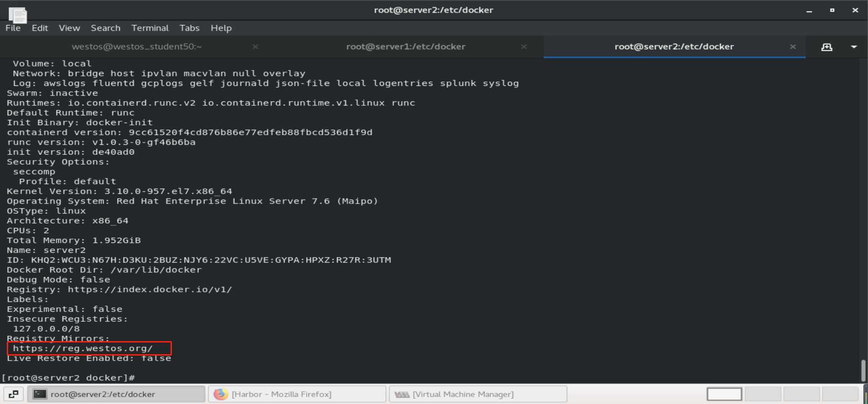Click the Docker Root Dir: /var/lib/docker line

point(104,270)
